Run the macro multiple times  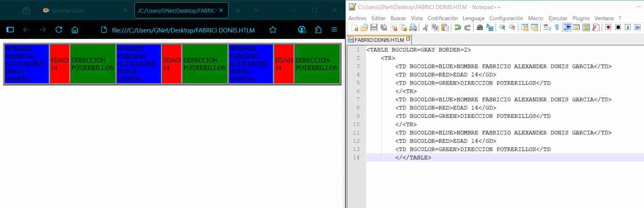pos(638,27)
